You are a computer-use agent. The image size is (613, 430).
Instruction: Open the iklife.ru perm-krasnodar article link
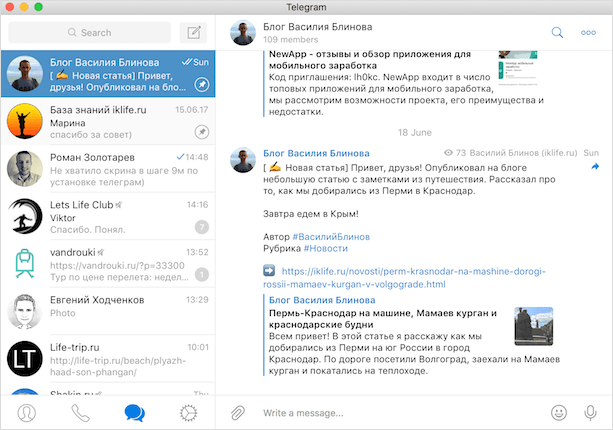404,278
